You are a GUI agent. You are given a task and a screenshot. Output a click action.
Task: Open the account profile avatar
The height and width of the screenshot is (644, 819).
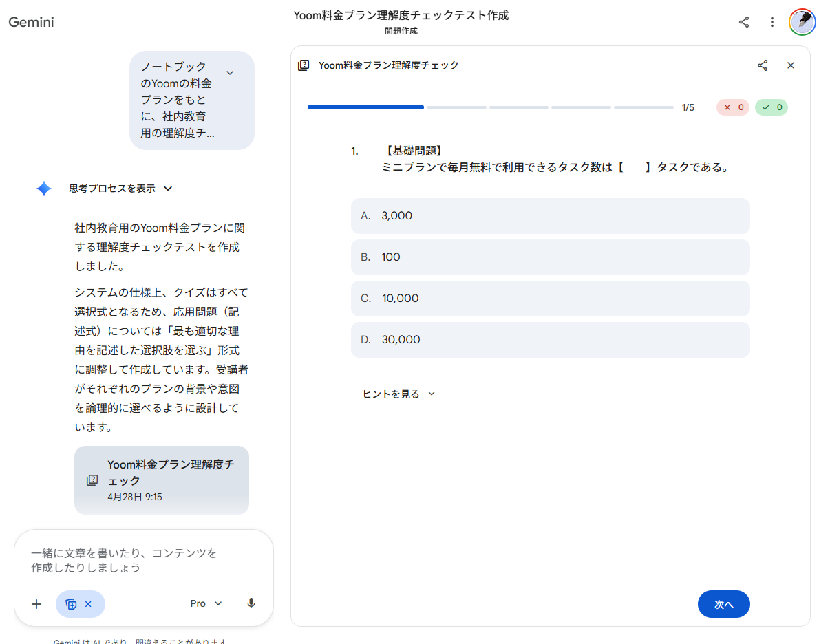coord(802,22)
